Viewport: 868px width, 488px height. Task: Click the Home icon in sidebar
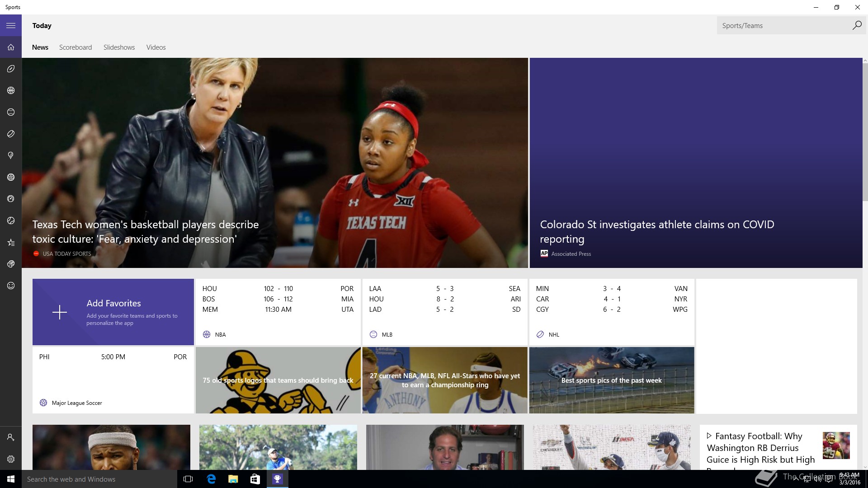(11, 47)
